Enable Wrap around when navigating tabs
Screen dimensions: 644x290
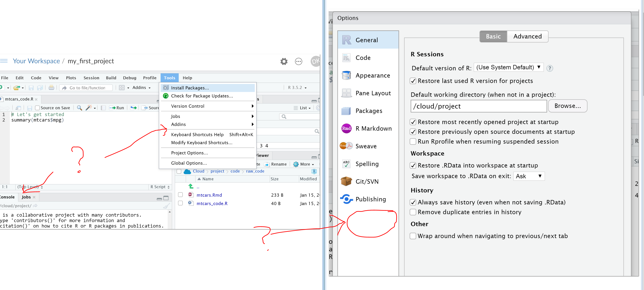pos(413,236)
